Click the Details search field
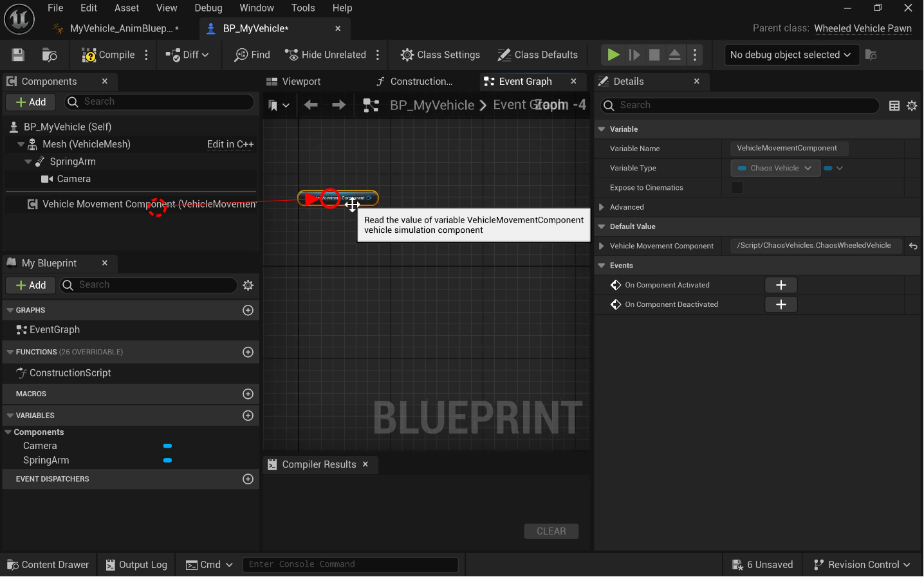 (x=740, y=105)
